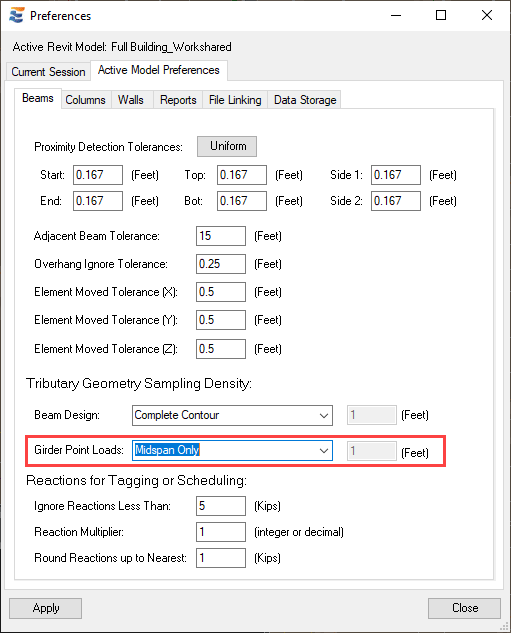Maximize the Preferences window

[x=441, y=15]
